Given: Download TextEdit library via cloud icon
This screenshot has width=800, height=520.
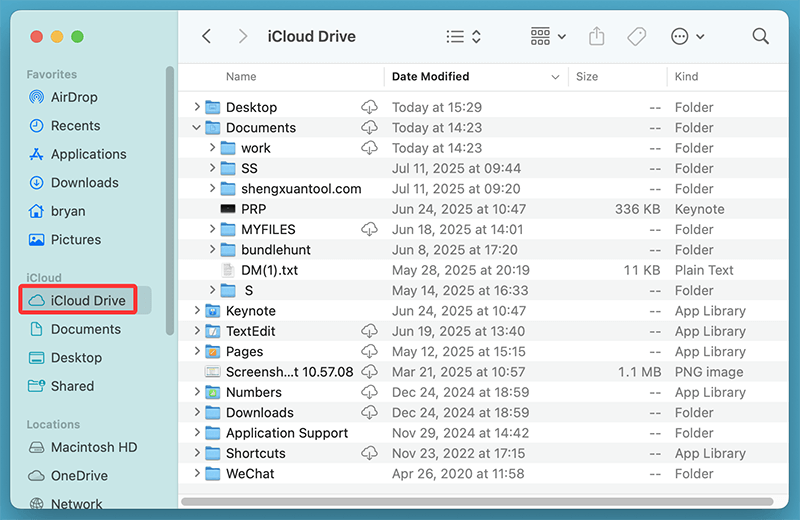Looking at the screenshot, I should (369, 331).
